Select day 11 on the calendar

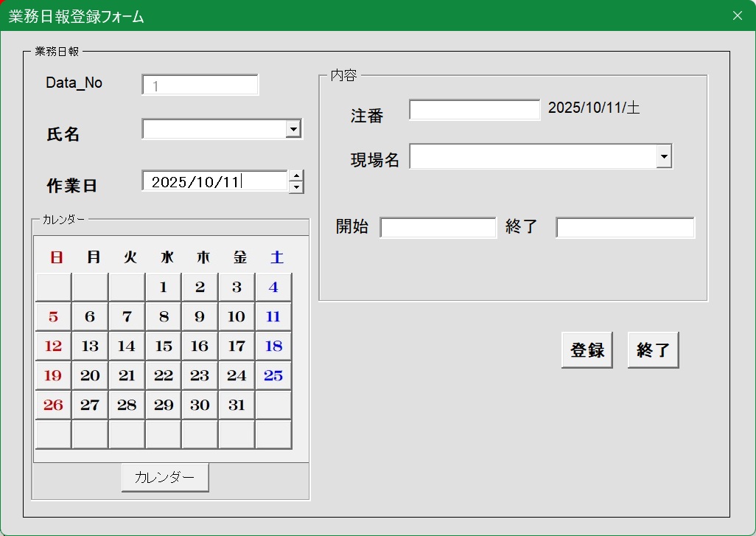tap(273, 317)
